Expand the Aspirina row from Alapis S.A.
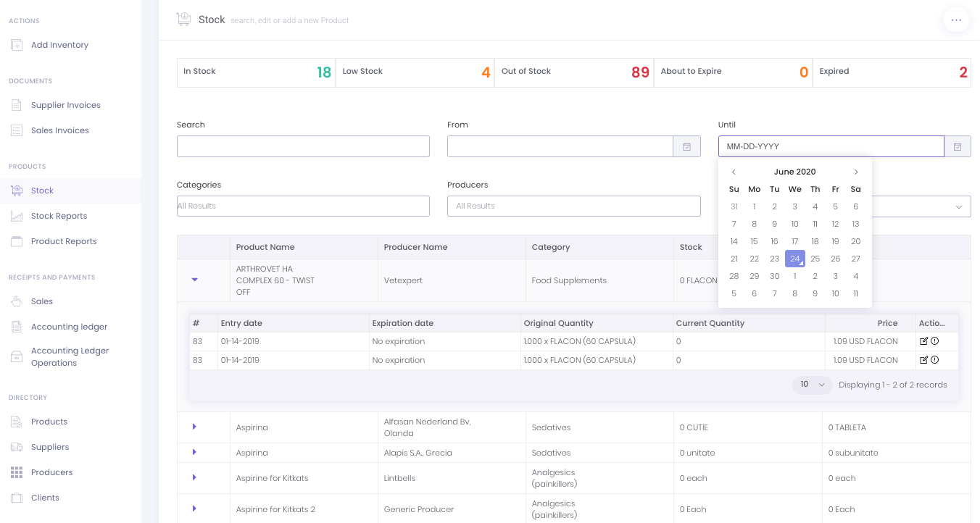 pyautogui.click(x=194, y=452)
